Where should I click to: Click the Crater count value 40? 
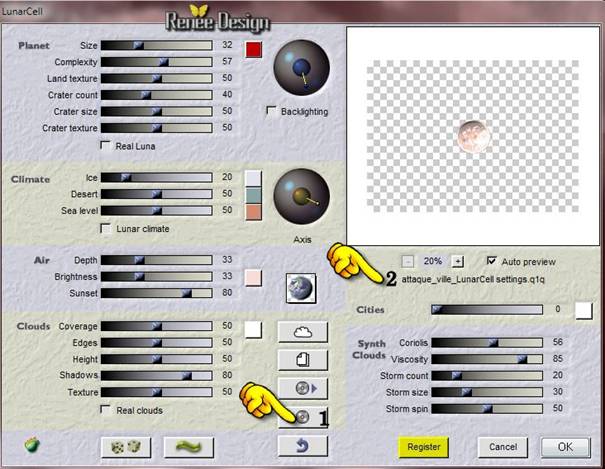[x=227, y=94]
